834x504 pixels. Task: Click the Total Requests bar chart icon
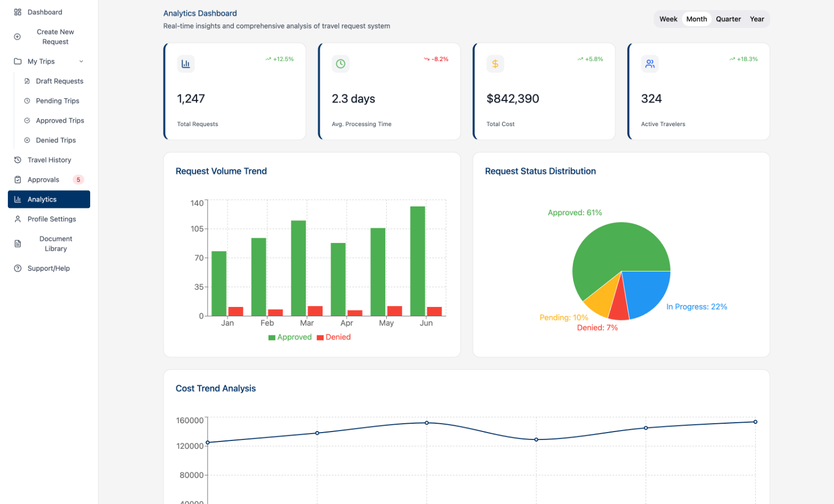(186, 64)
